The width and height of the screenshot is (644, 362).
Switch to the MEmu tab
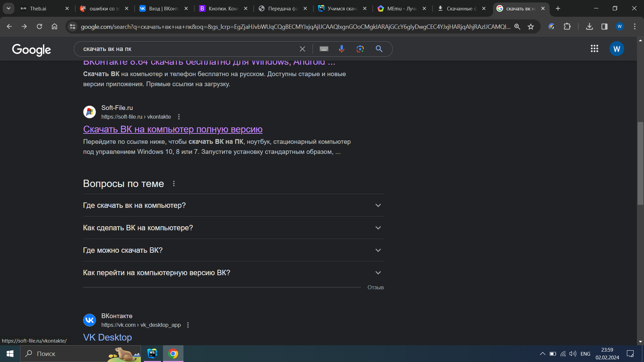pyautogui.click(x=402, y=8)
